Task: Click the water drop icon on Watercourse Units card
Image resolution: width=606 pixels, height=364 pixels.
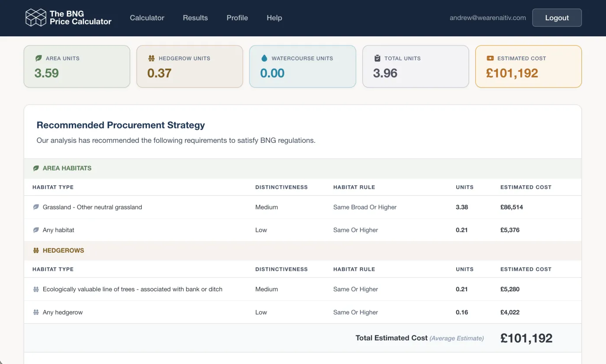Action: coord(264,58)
